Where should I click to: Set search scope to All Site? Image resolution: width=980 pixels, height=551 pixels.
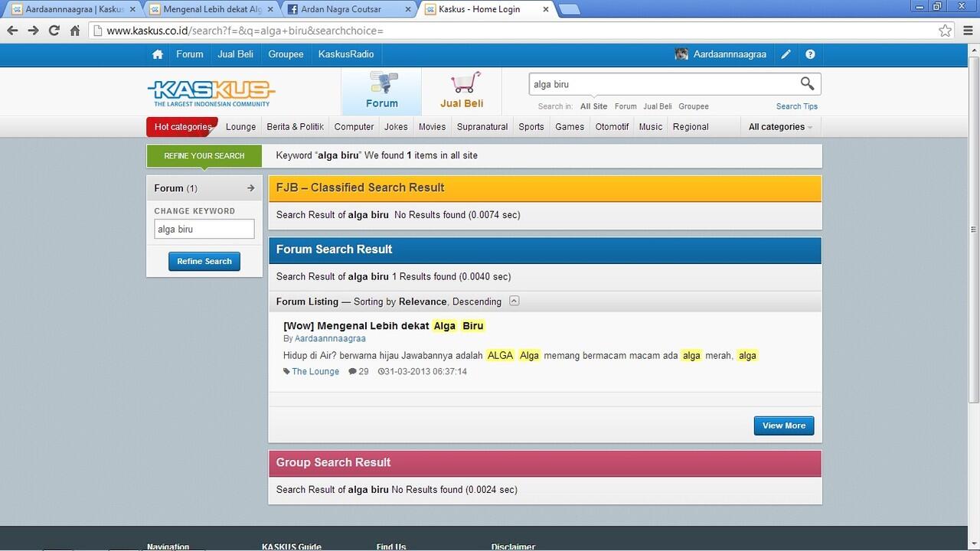tap(593, 106)
